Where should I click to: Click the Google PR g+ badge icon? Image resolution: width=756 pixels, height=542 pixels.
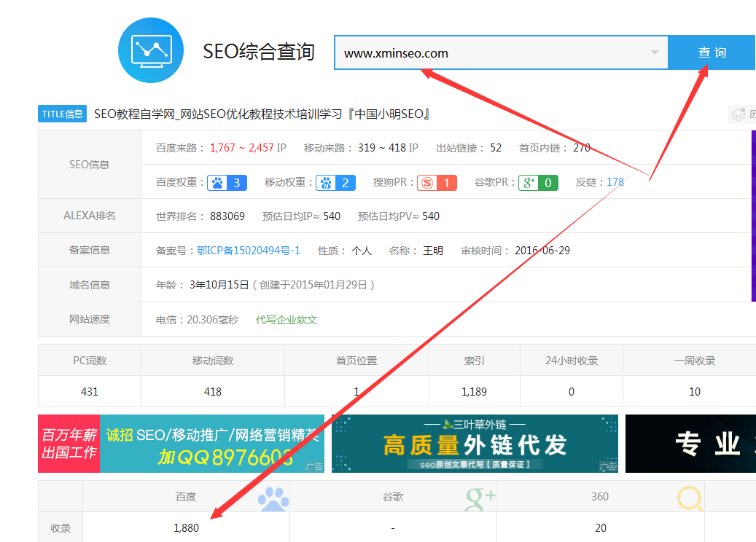(x=527, y=182)
